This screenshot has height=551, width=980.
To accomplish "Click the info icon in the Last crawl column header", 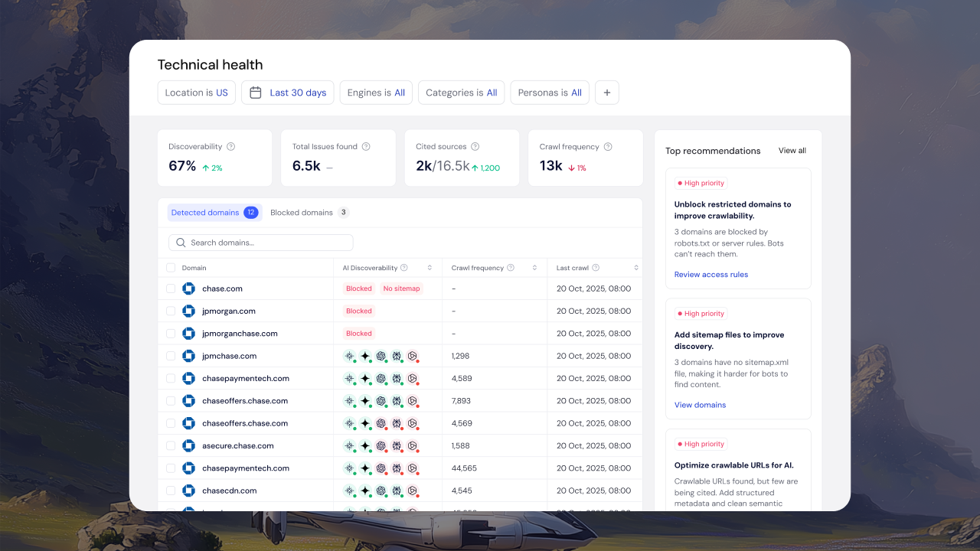I will coord(596,268).
